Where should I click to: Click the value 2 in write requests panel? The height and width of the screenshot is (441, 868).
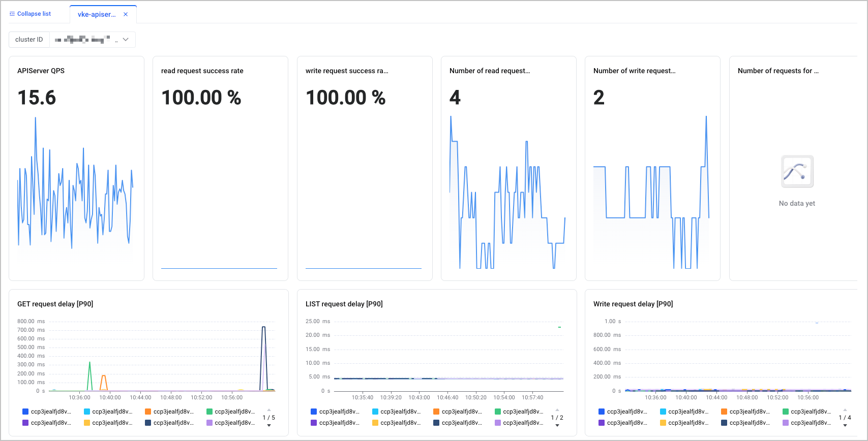[599, 98]
